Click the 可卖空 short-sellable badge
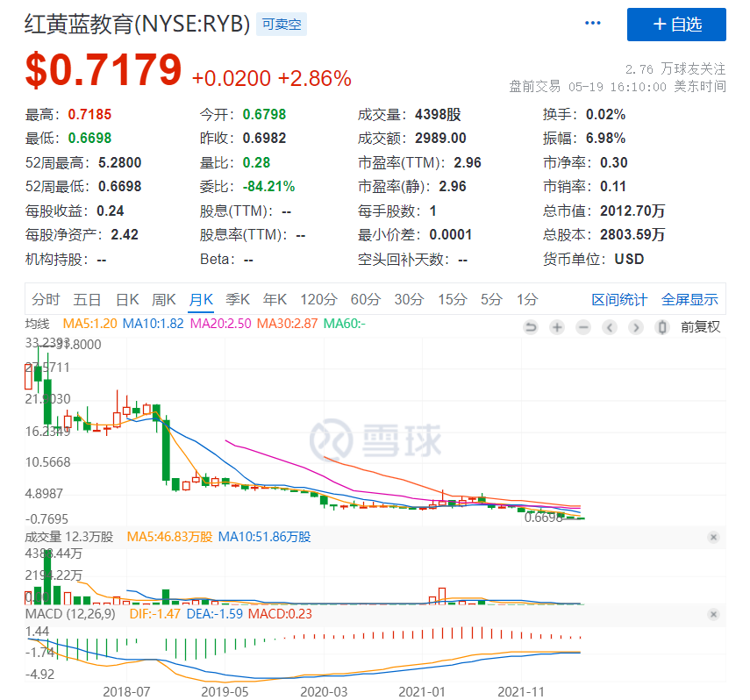The image size is (750, 700). [x=282, y=25]
